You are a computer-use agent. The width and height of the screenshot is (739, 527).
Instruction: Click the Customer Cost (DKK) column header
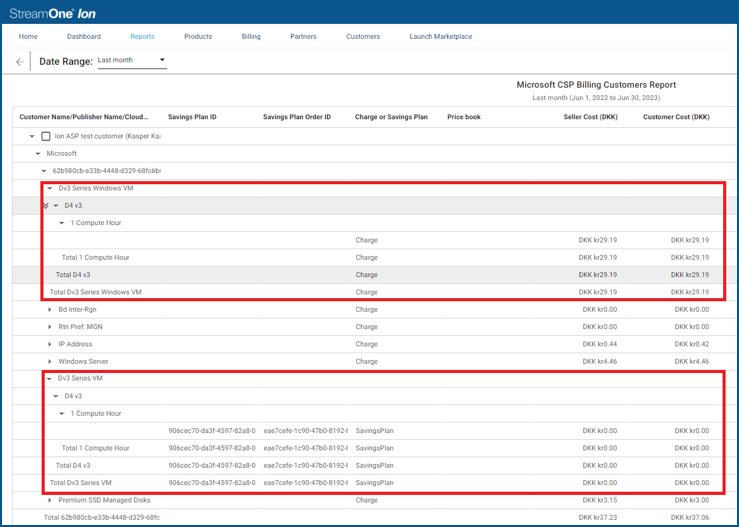pos(676,117)
